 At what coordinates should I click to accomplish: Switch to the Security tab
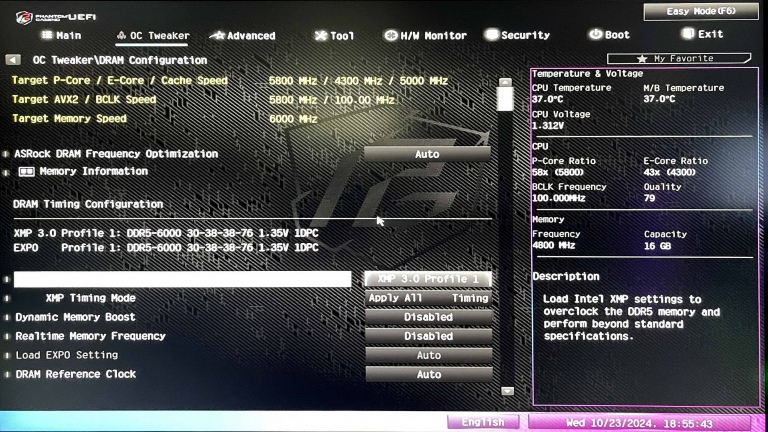(x=517, y=35)
